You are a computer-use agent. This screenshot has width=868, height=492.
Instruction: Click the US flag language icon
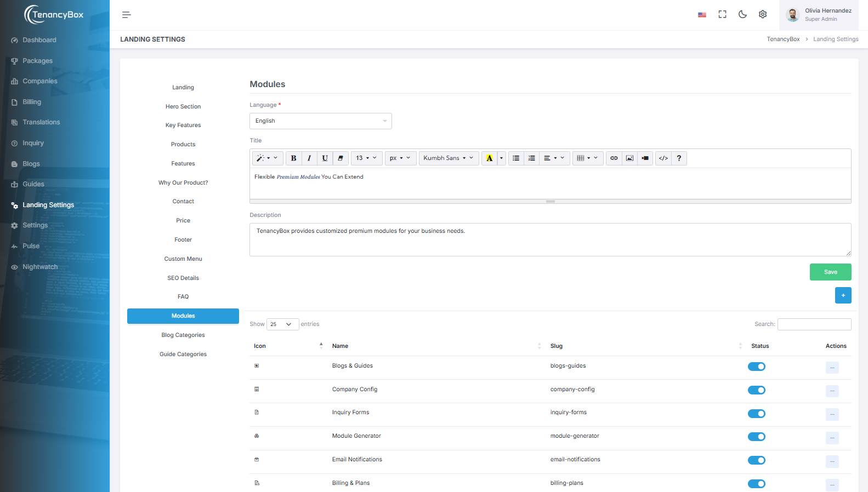point(702,15)
